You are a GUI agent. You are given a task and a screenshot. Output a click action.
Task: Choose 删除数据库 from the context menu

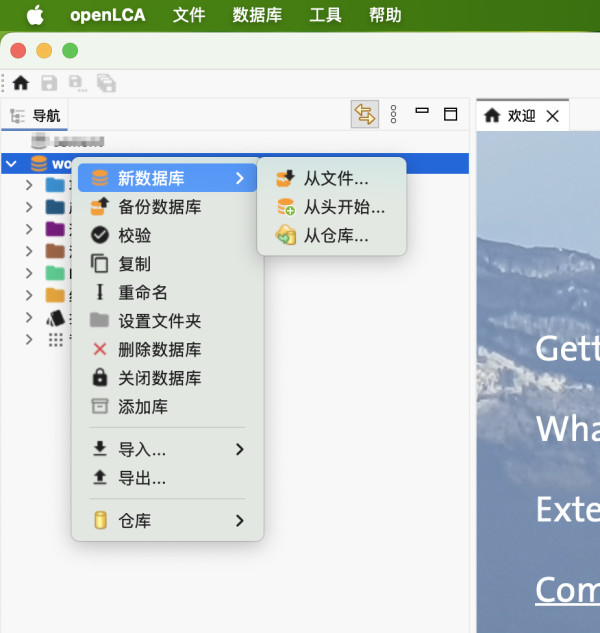pyautogui.click(x=159, y=350)
